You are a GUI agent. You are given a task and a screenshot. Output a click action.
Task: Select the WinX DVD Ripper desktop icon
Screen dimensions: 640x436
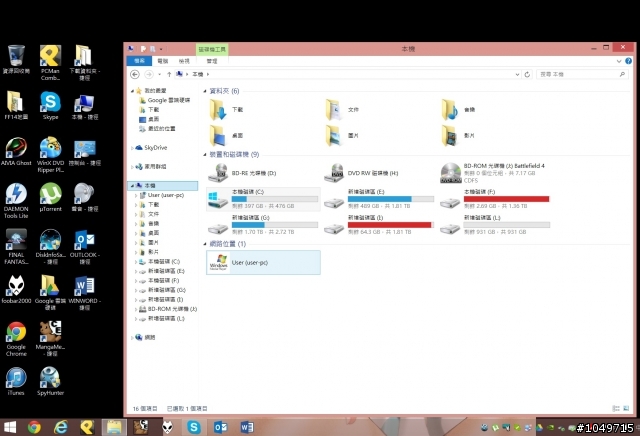click(x=50, y=154)
